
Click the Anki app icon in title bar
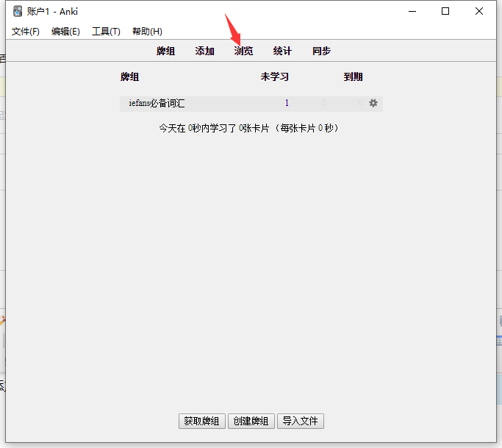tap(18, 11)
